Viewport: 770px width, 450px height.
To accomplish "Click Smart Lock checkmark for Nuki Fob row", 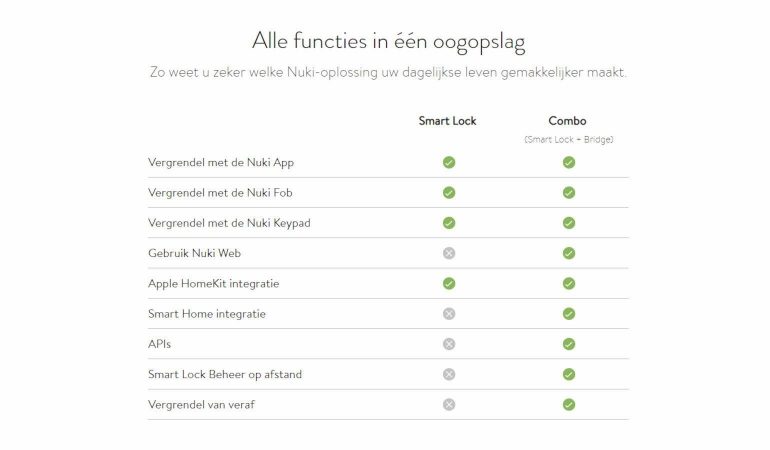I will click(x=449, y=193).
